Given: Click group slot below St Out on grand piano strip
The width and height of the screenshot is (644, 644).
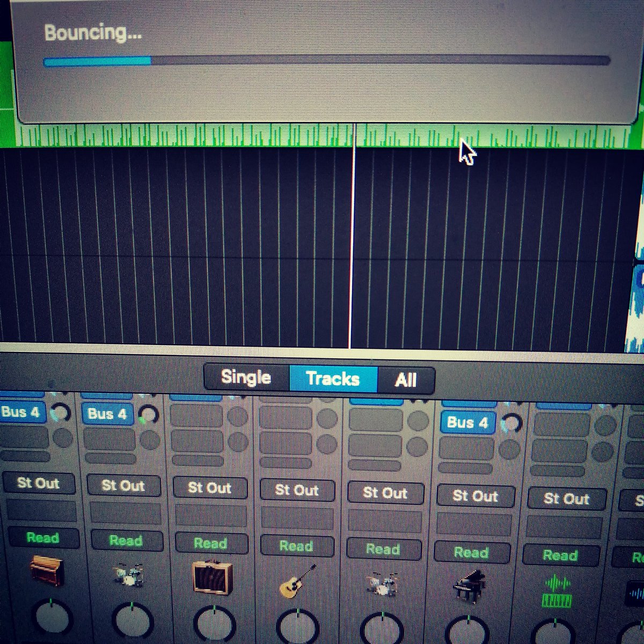Looking at the screenshot, I should [473, 524].
